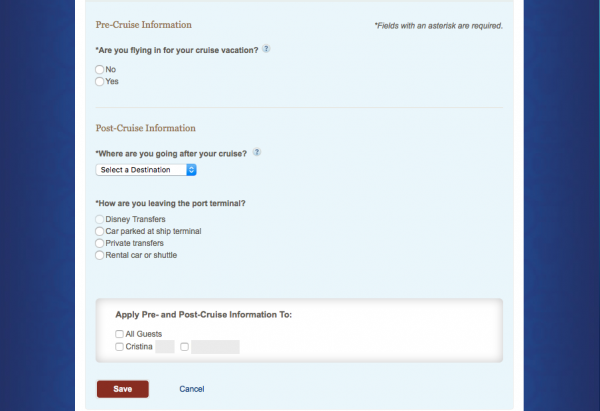Choose Car parked at ship terminal
Screen dimensions: 600x411
coord(99,231)
